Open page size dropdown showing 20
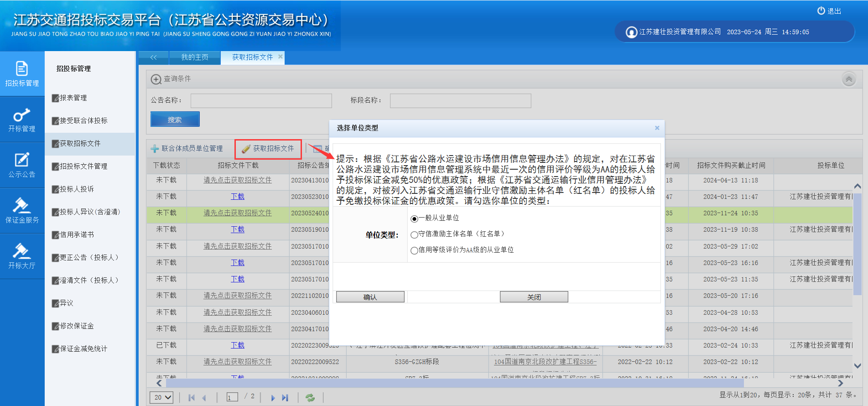The width and height of the screenshot is (868, 406). click(x=161, y=397)
